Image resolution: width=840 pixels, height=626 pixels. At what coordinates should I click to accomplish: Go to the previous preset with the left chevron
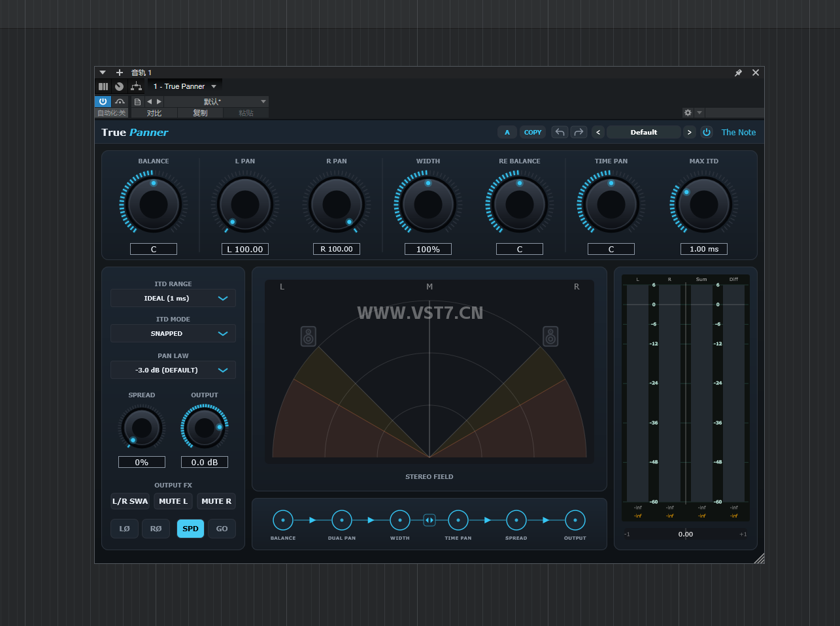point(598,132)
